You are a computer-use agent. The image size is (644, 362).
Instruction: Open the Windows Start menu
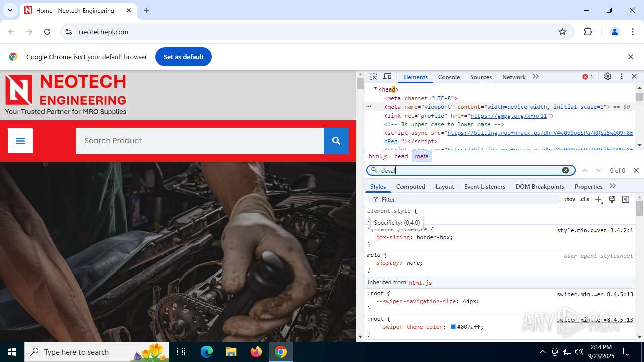point(12,352)
